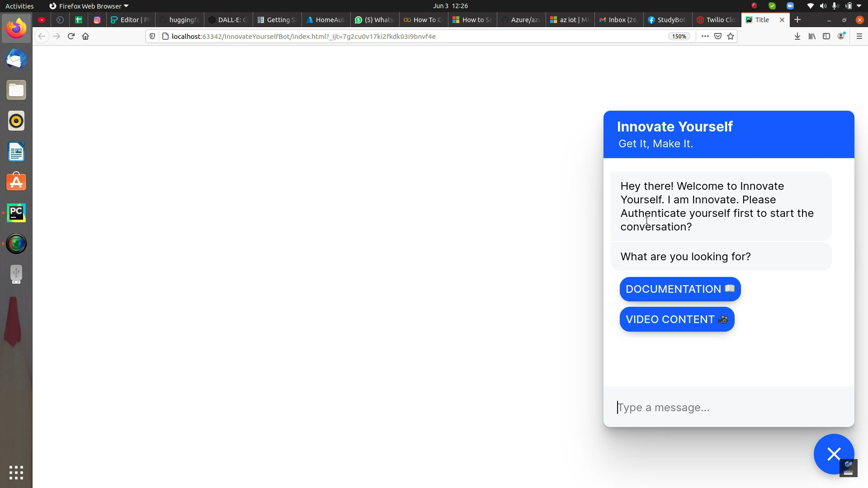Click the DOCUMENTATION button in the chatbot
Viewport: 868px width, 488px height.
pyautogui.click(x=680, y=289)
